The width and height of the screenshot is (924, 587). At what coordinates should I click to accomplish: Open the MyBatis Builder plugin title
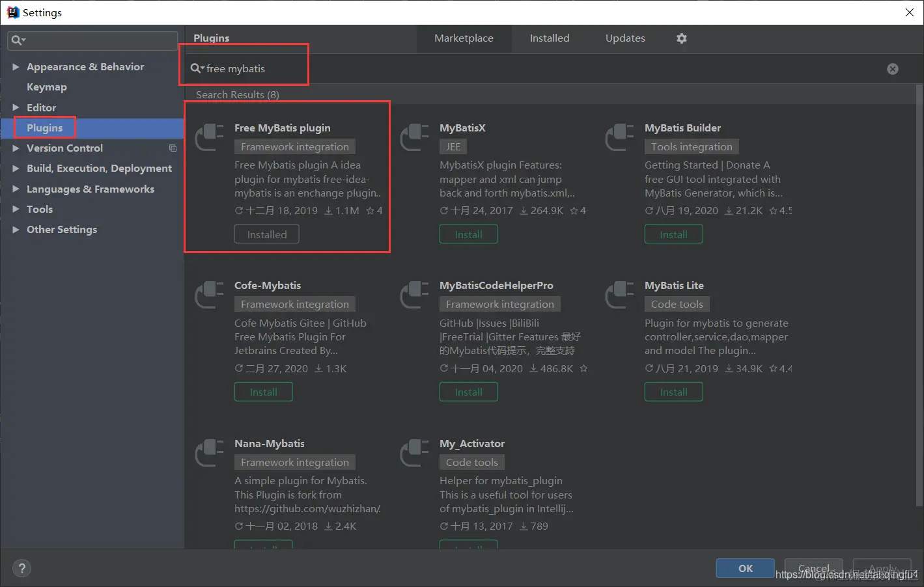pyautogui.click(x=682, y=128)
